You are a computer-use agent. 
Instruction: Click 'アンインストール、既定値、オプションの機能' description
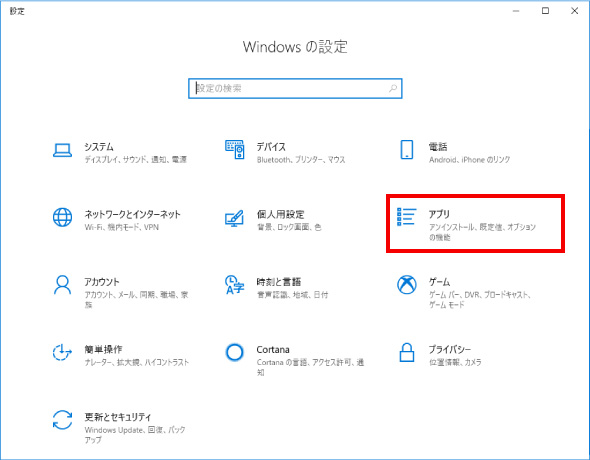[482, 232]
